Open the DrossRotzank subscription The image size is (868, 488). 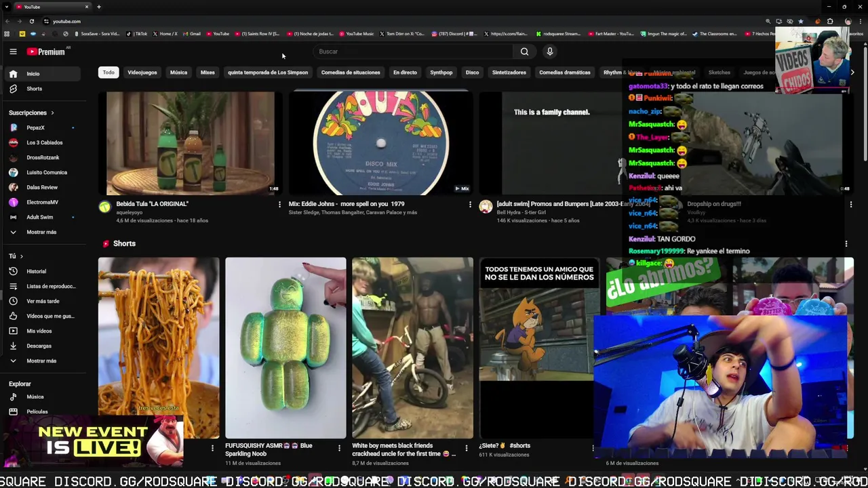pos(43,157)
